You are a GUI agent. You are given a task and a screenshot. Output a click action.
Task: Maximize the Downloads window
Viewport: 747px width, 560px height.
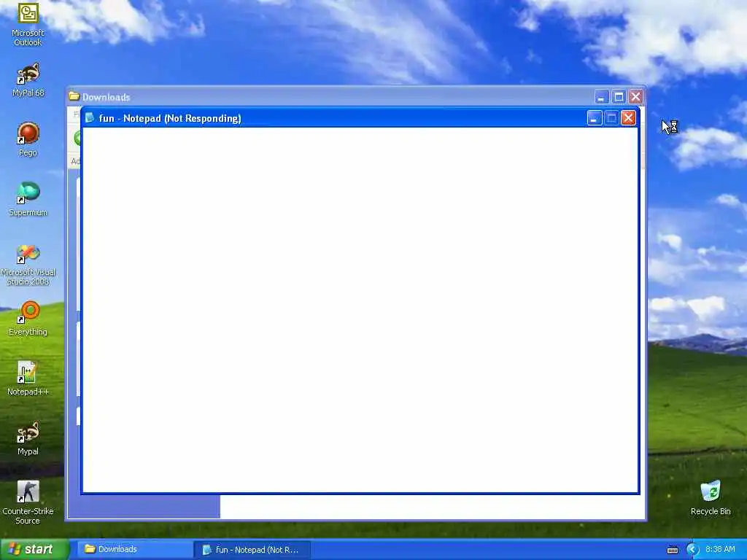619,97
